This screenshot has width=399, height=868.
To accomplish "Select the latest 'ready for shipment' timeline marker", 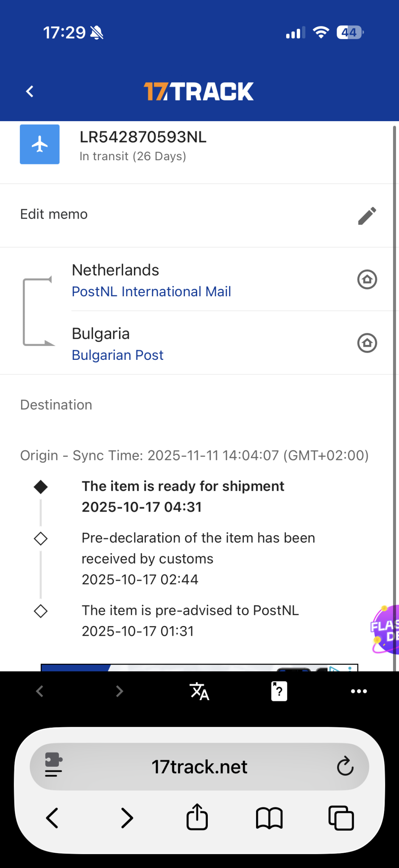I will point(41,487).
